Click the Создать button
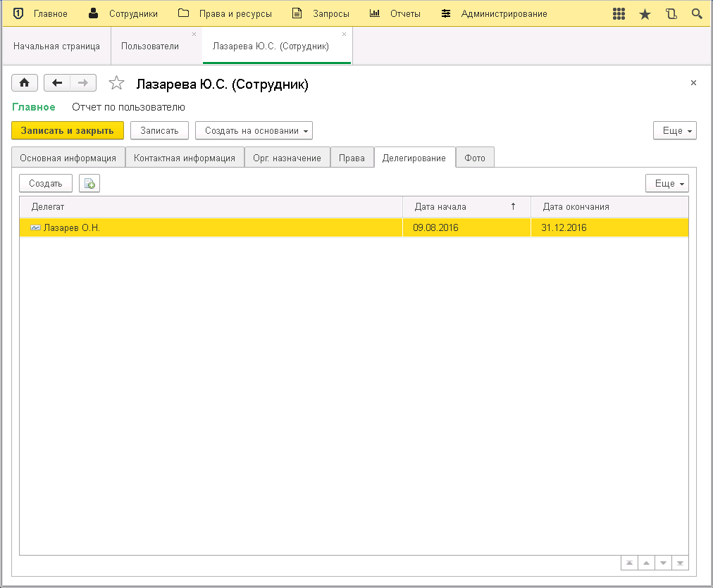 click(x=46, y=183)
